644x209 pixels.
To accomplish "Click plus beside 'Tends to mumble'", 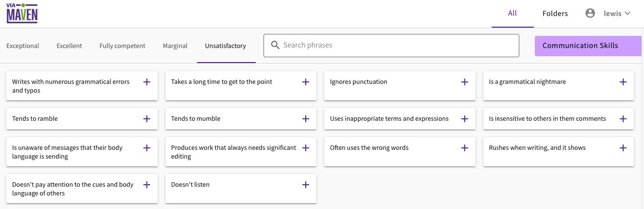I will click(306, 119).
